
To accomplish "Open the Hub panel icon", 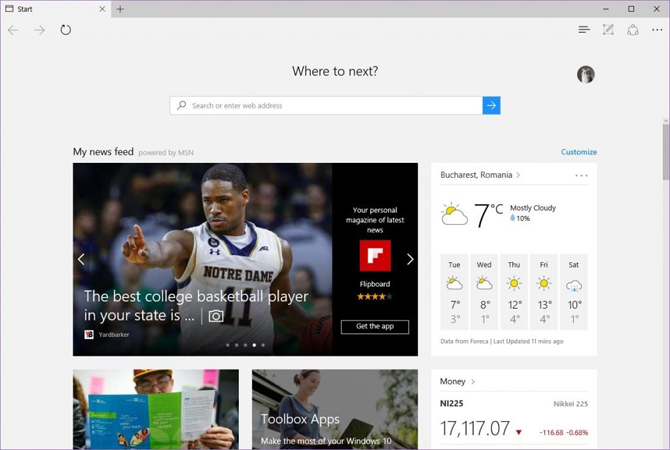I will pos(584,29).
